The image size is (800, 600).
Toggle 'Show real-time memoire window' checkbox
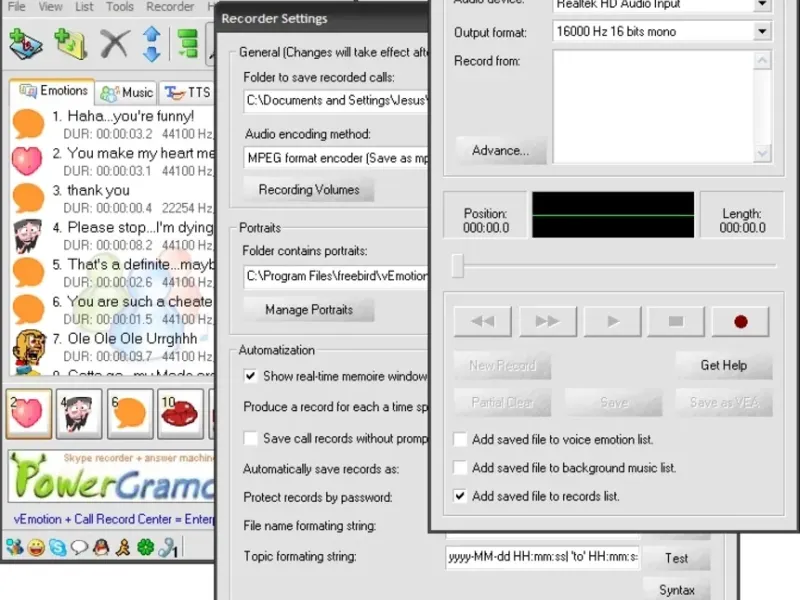pyautogui.click(x=250, y=377)
